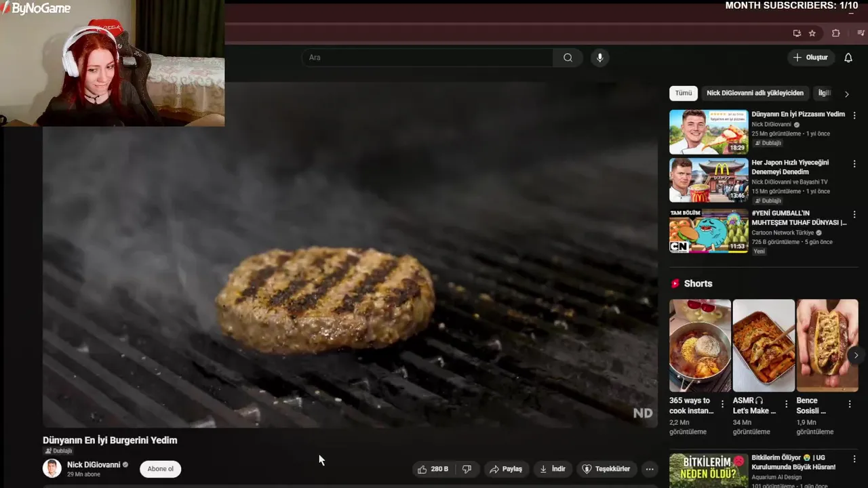Click the Shorts section heading text

[x=698, y=283]
